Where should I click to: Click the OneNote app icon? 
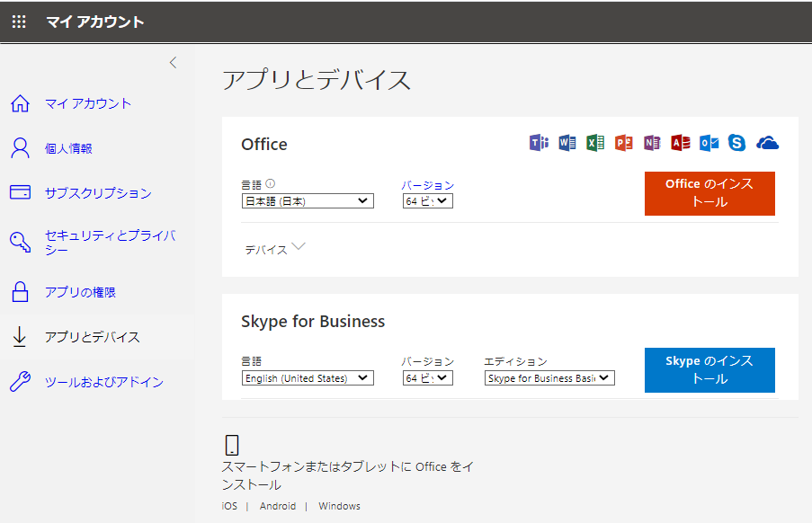pyautogui.click(x=652, y=142)
